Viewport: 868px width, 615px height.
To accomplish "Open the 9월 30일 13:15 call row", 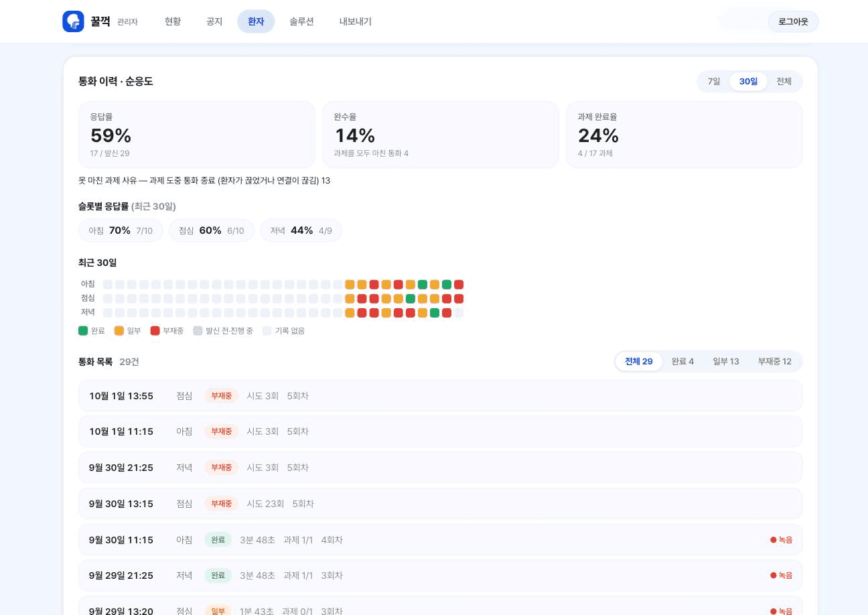I will [x=441, y=504].
